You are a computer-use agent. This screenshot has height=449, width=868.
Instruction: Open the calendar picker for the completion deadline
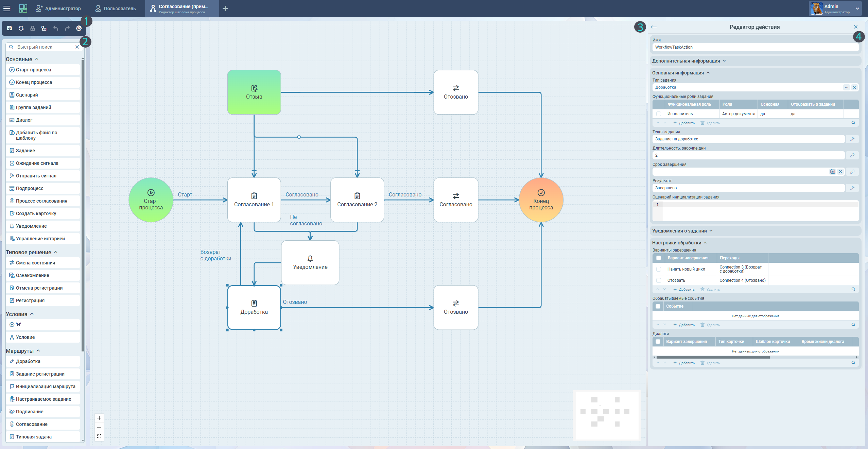point(832,172)
